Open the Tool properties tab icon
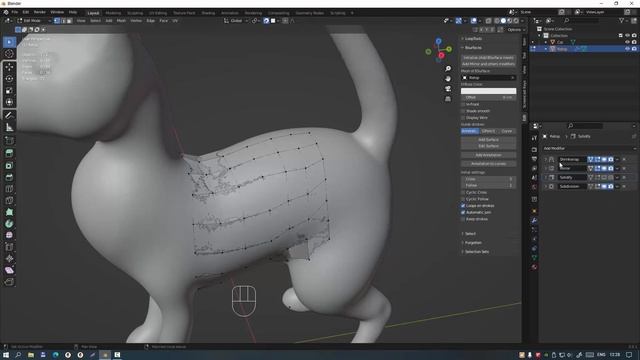The height and width of the screenshot is (360, 640). pos(534,139)
